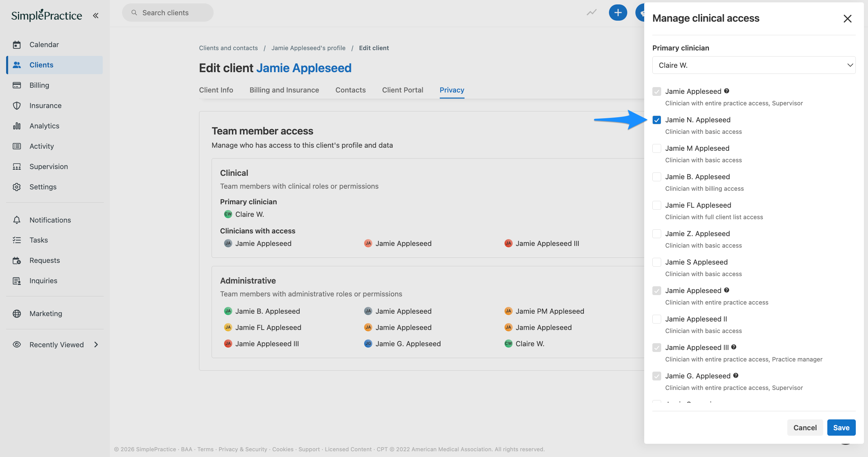868x457 pixels.
Task: Click the search magnifier icon
Action: (x=134, y=13)
